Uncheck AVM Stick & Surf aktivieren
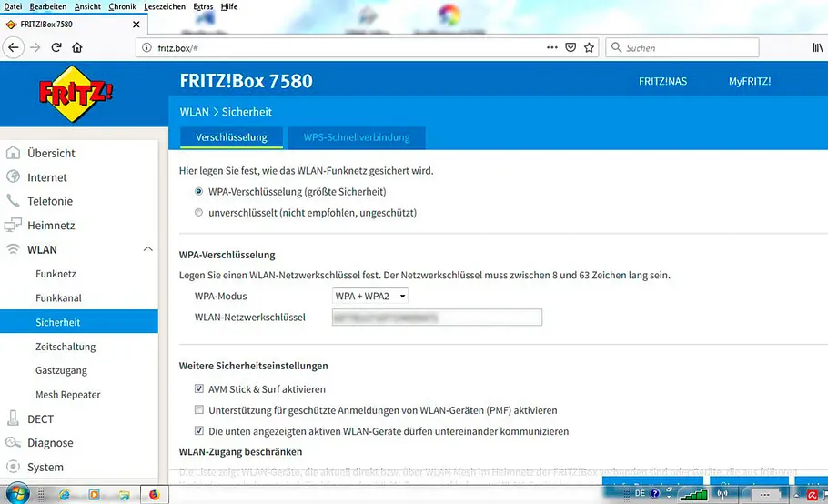This screenshot has width=828, height=504. coord(199,389)
